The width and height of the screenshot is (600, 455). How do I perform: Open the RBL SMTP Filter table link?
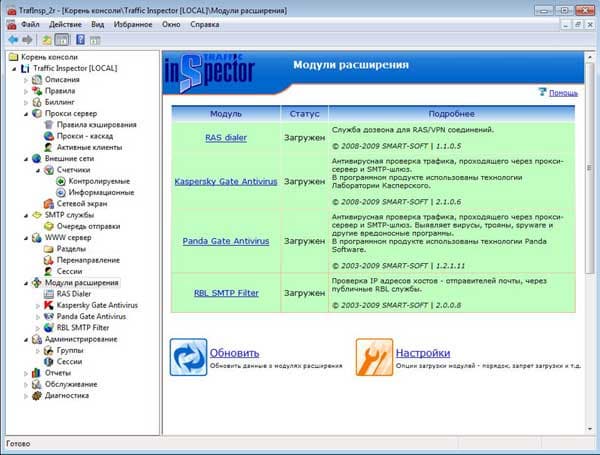pos(226,293)
